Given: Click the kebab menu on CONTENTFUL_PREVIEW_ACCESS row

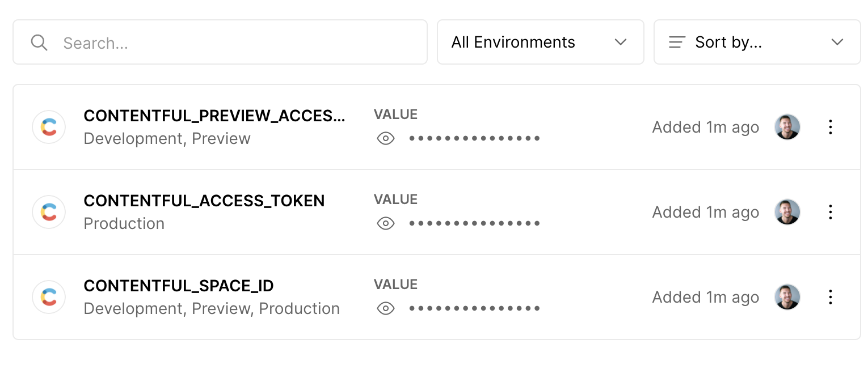Looking at the screenshot, I should click(830, 127).
